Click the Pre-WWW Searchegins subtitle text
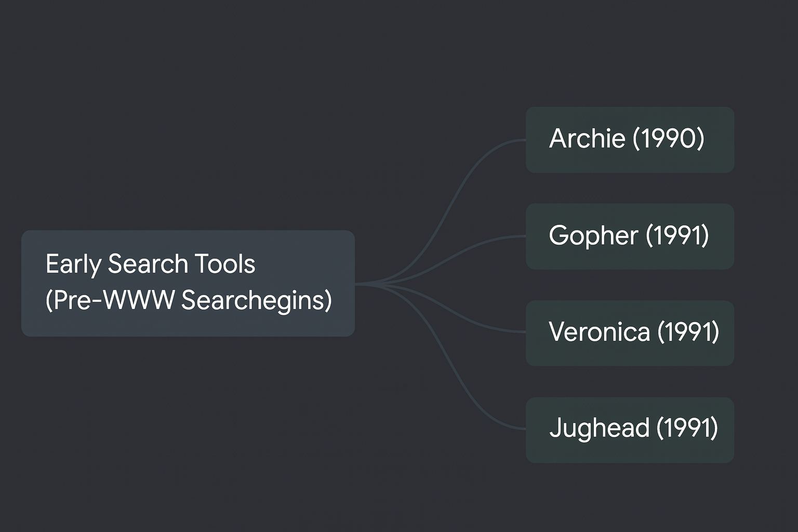Screen dimensions: 798x532 (x=189, y=300)
